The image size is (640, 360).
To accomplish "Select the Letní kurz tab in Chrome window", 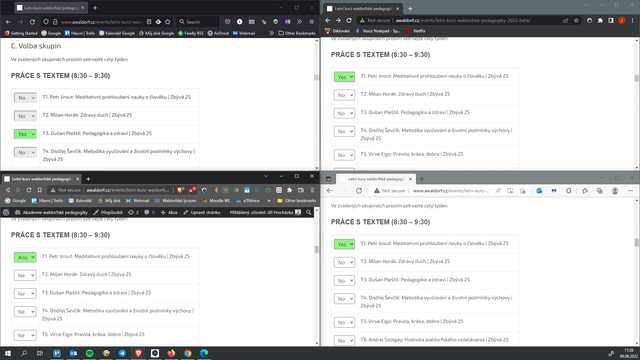I will (363, 9).
